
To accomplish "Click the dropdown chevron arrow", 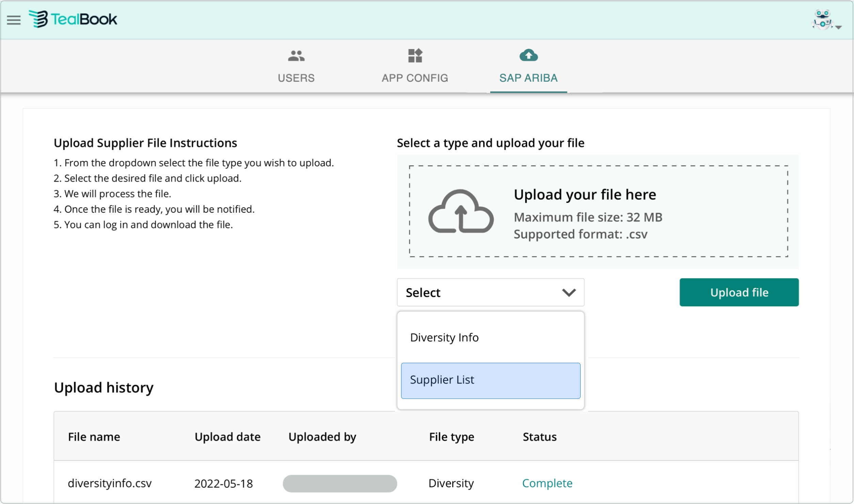I will (569, 292).
